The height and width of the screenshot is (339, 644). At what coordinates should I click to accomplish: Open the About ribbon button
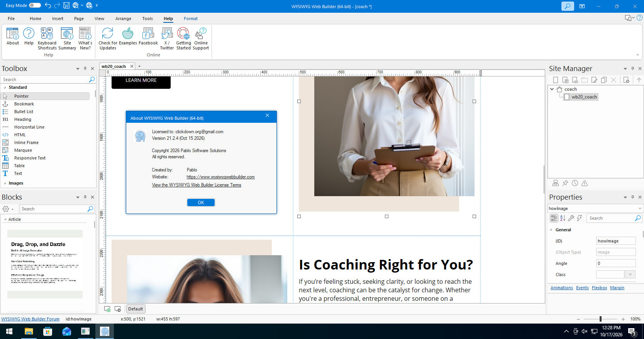click(x=13, y=36)
